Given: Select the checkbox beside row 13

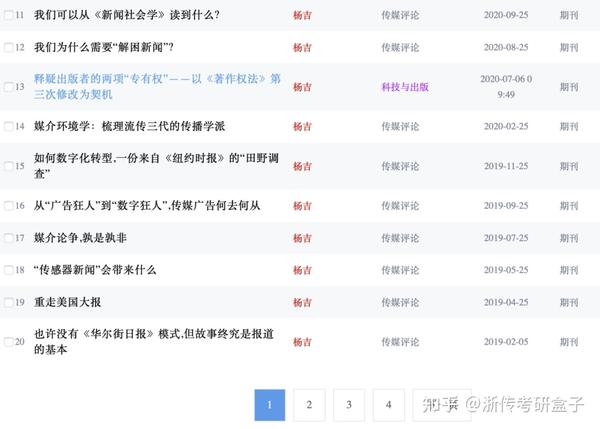Looking at the screenshot, I should point(8,87).
